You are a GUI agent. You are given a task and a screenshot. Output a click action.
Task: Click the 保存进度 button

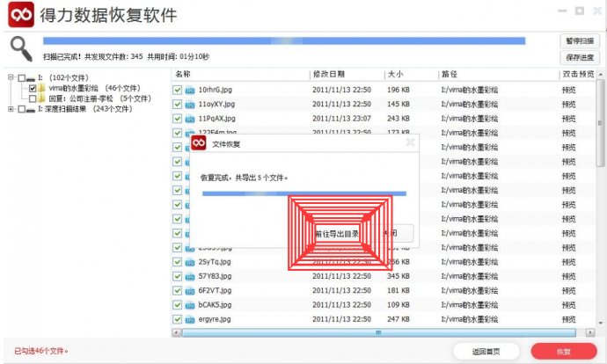point(580,58)
